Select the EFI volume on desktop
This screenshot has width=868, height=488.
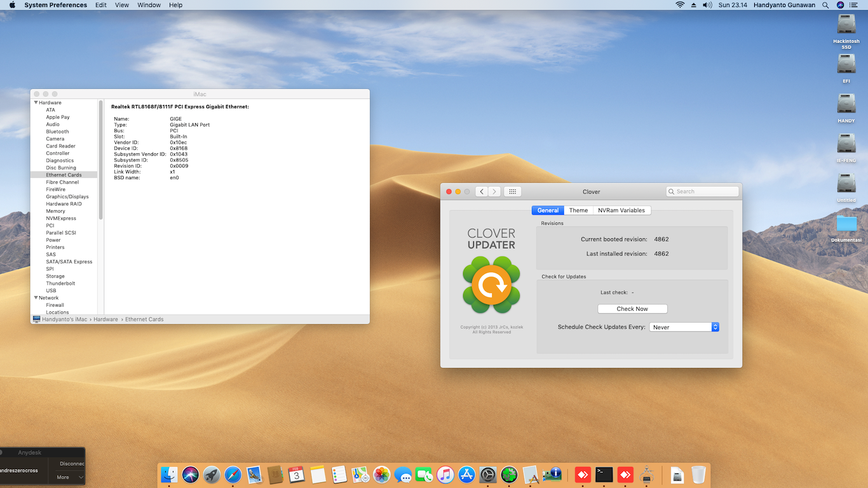(846, 69)
